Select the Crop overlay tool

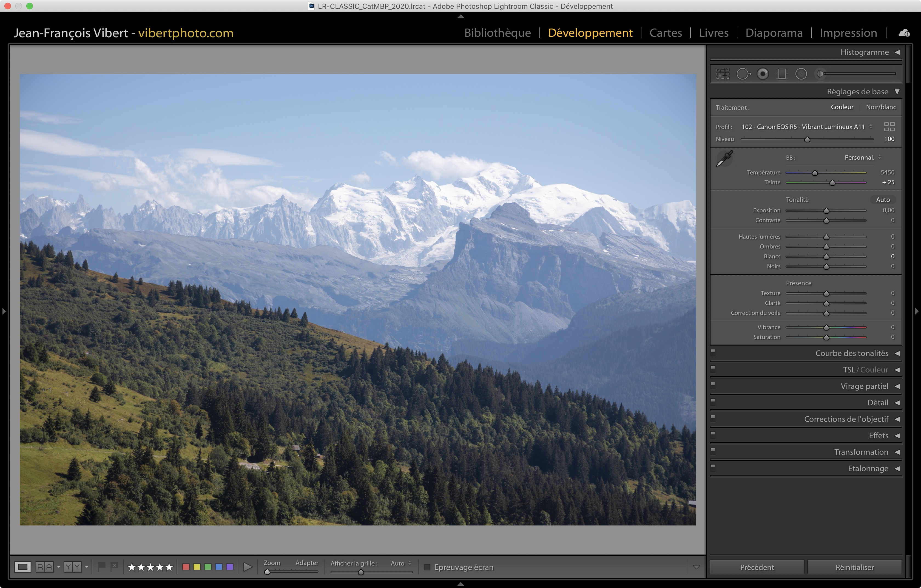723,74
